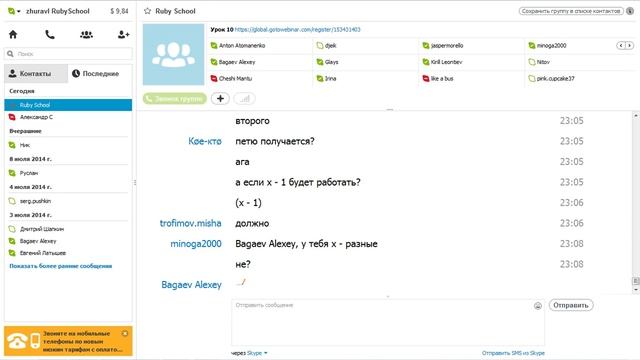Open conversation with Александр С

tap(68, 117)
